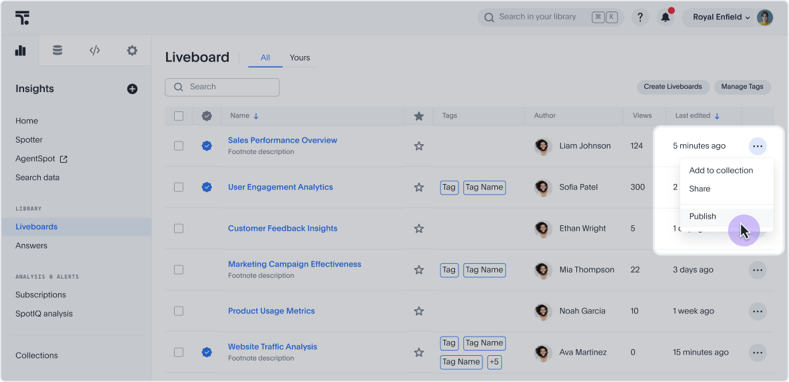Open the Insights bar chart tab icon
The height and width of the screenshot is (382, 789).
click(x=20, y=50)
